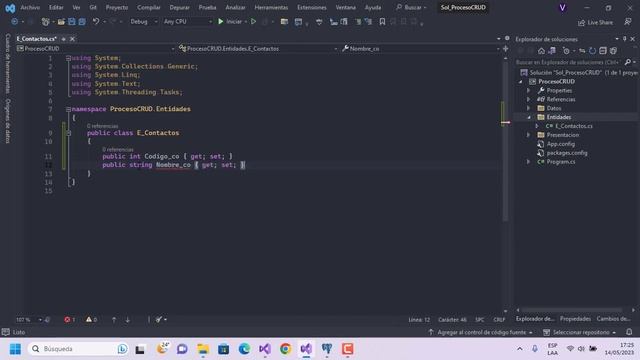640x360 pixels.
Task: Expand the Presentacion folder
Action: [529, 135]
